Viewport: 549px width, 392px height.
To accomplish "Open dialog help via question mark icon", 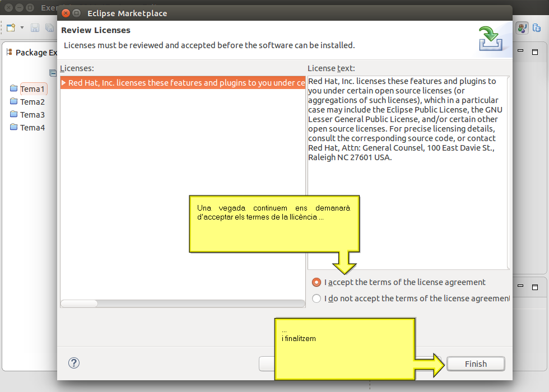I will [x=74, y=363].
